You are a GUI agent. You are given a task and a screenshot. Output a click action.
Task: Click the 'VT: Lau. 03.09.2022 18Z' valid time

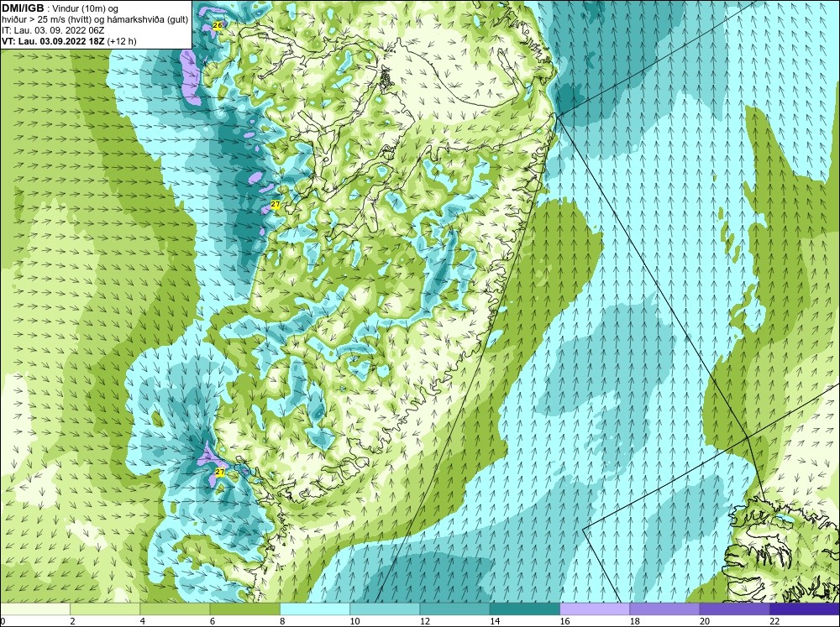click(x=54, y=41)
